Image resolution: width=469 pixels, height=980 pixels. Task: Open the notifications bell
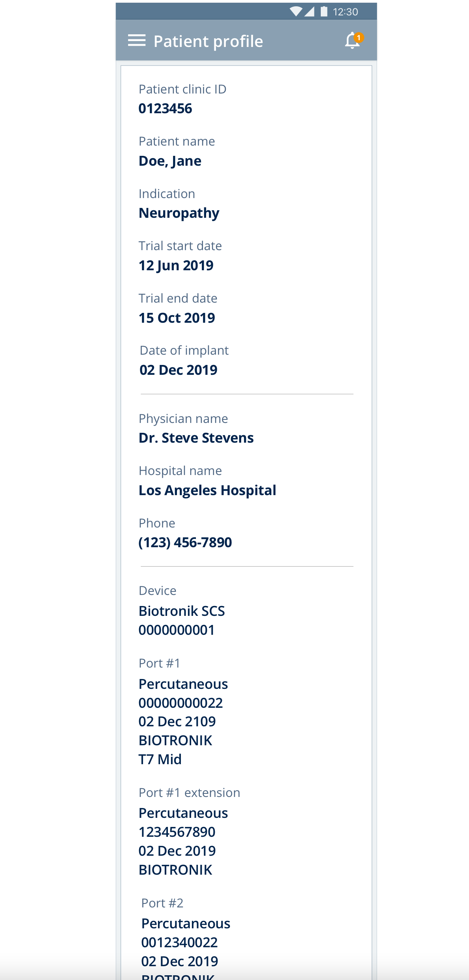(x=352, y=41)
